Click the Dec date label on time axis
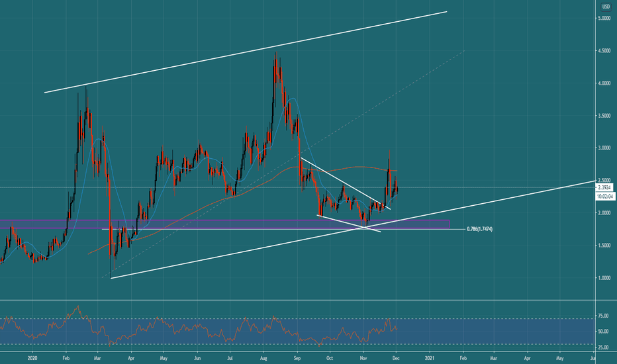617x364 pixels. click(x=397, y=358)
